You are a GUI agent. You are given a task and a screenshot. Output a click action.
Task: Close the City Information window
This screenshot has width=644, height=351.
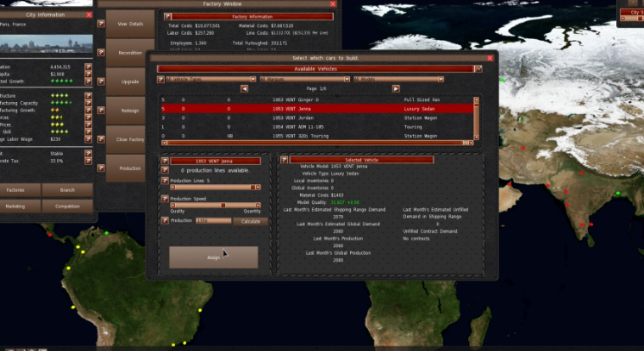click(89, 14)
